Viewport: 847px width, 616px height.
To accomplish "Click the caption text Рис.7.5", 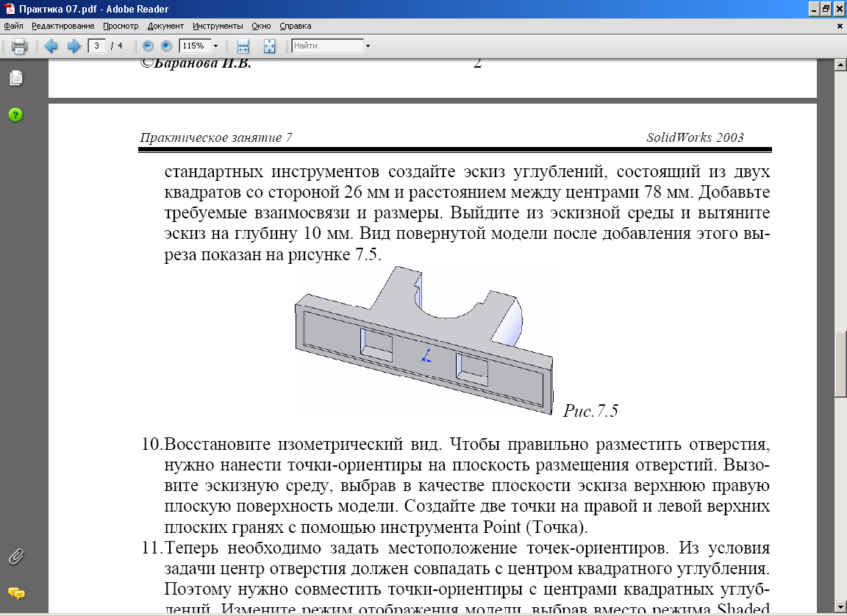I will coord(590,411).
